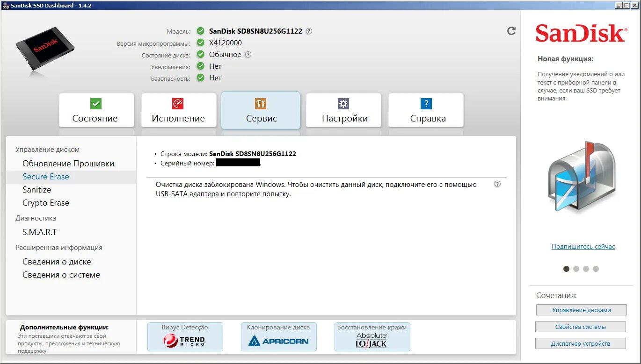Open the Trend Micro Вирус Detecção offer
Viewport: 641px width, 364px height.
[185, 337]
